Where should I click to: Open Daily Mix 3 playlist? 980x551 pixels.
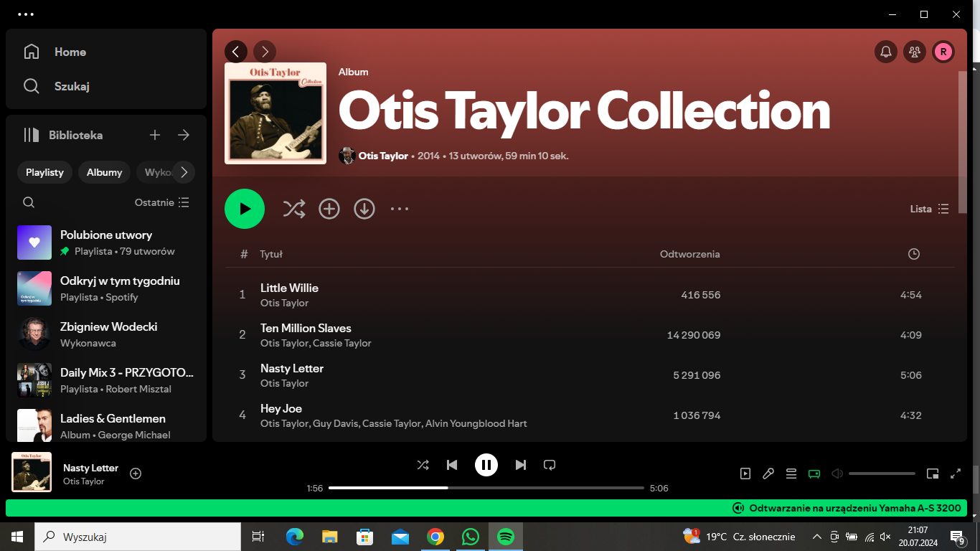pos(106,380)
